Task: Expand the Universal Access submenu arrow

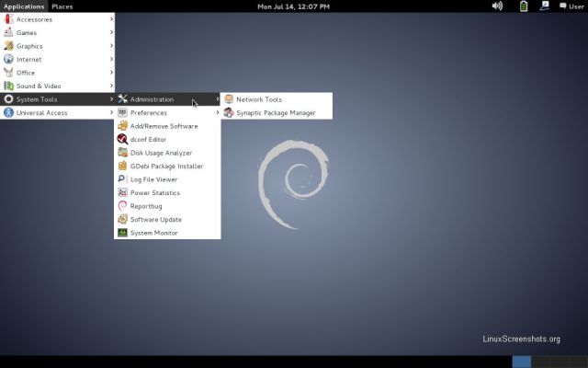Action: click(111, 112)
